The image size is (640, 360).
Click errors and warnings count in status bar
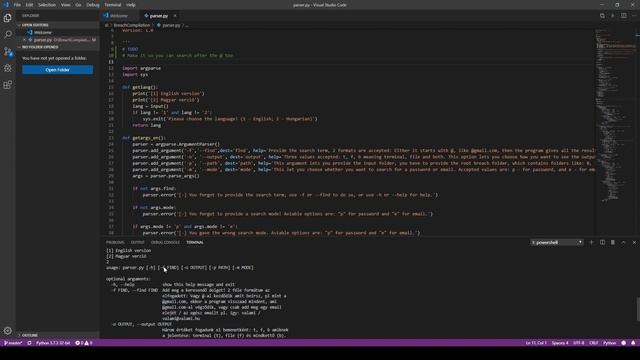[84, 343]
